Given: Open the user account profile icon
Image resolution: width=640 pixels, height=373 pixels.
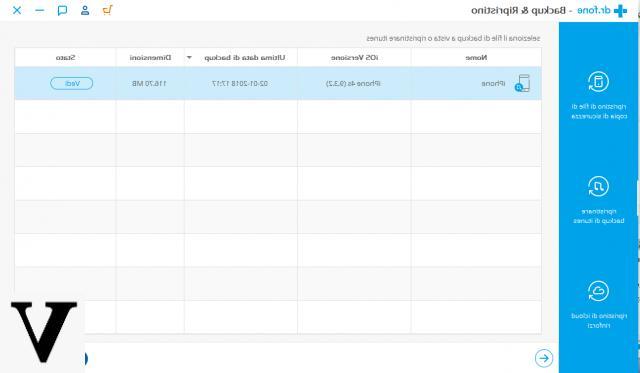Looking at the screenshot, I should pos(85,10).
